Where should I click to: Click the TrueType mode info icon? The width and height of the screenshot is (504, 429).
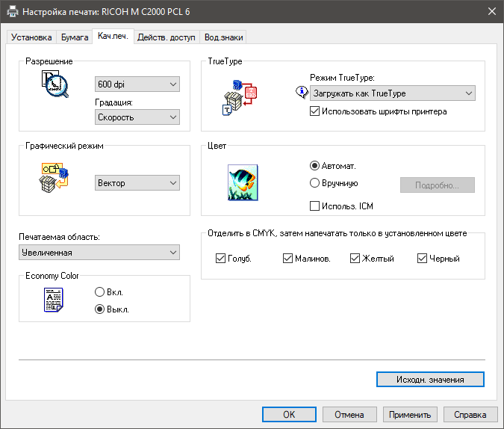[x=302, y=93]
